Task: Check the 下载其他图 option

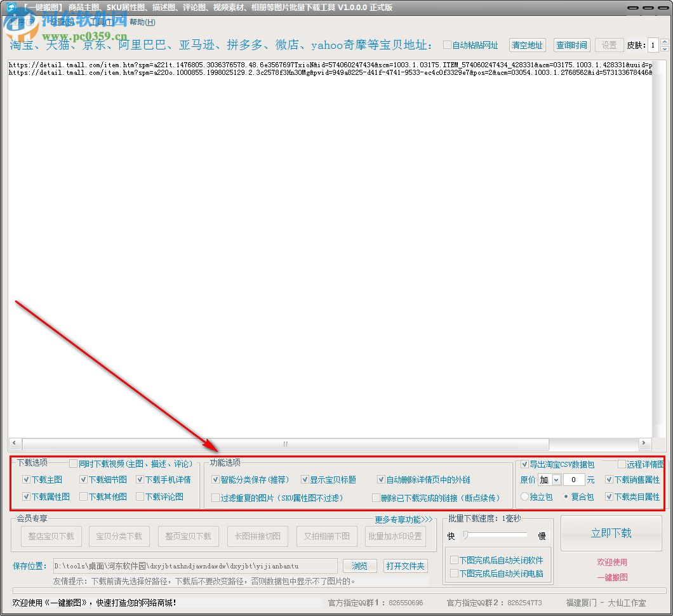Action: tap(83, 497)
